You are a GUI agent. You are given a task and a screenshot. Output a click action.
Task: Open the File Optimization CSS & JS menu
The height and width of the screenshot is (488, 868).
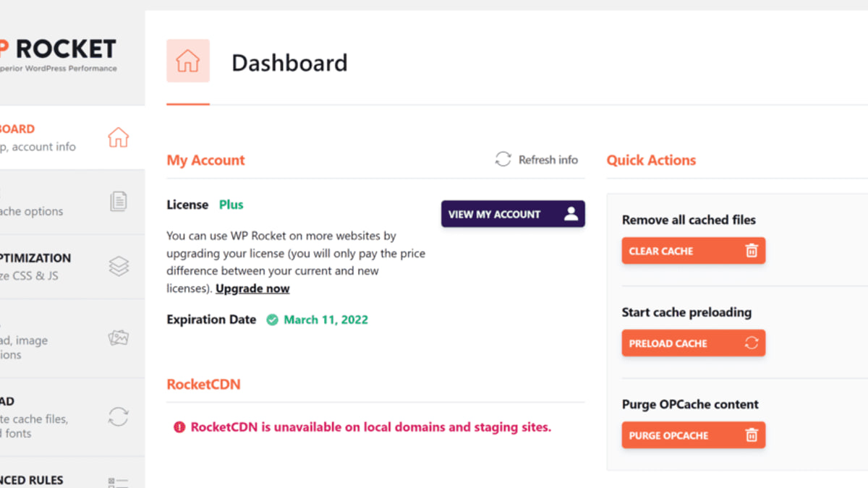click(x=72, y=267)
